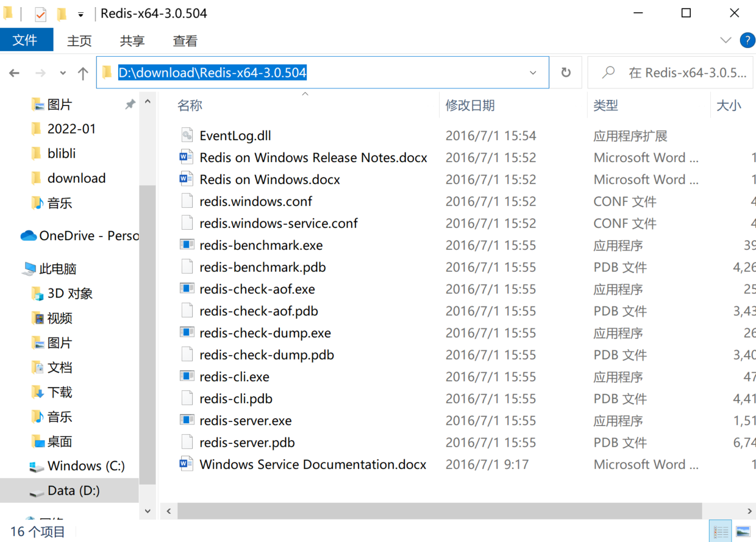This screenshot has width=756, height=542.
Task: Click the horizontal scrollbar in file list
Action: click(439, 511)
